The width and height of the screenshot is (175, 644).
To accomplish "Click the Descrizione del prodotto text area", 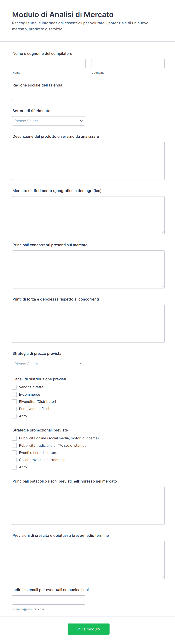I will [x=88, y=161].
